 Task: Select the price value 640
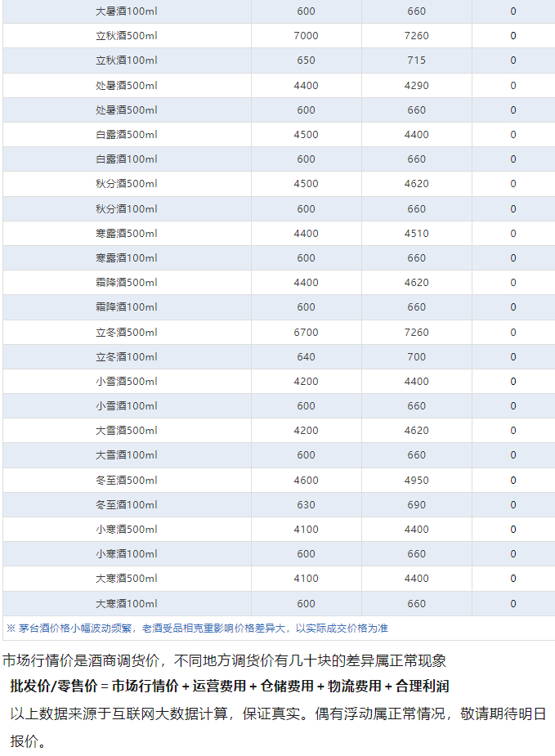click(306, 357)
